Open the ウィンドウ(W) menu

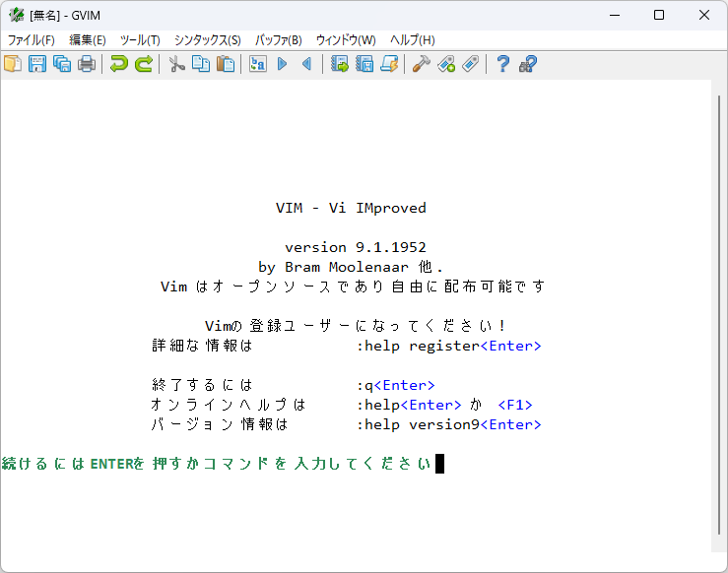346,40
